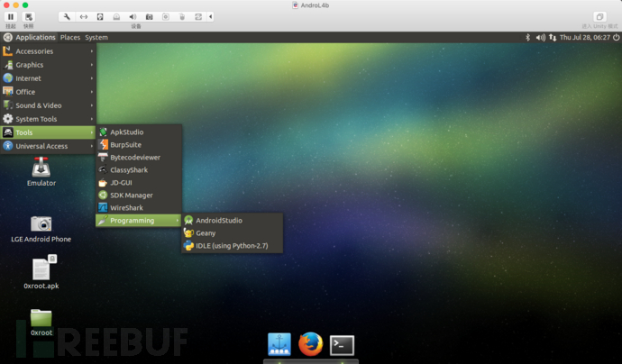Viewport: 622px width, 364px height.
Task: Expand the Graphics submenu
Action: pos(48,65)
